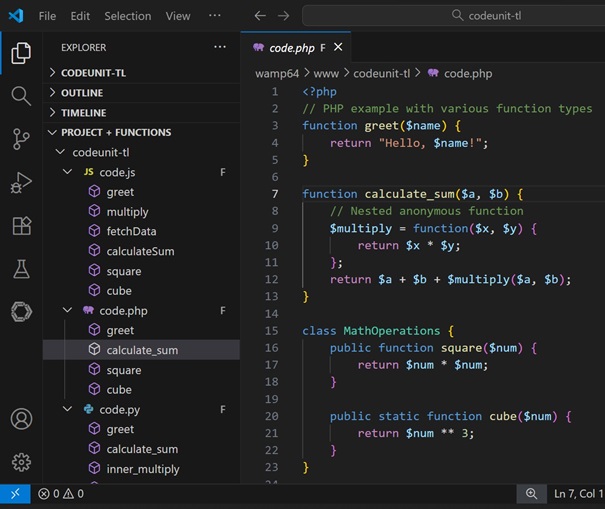
Task: Open the Testing flask view
Action: coord(21,269)
